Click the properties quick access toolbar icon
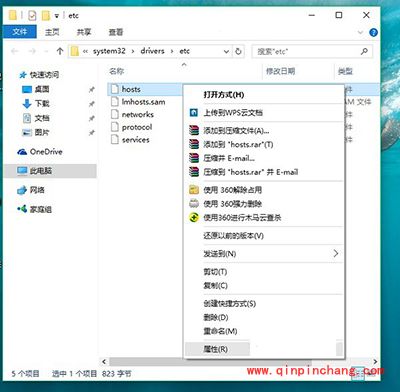 pos(32,15)
